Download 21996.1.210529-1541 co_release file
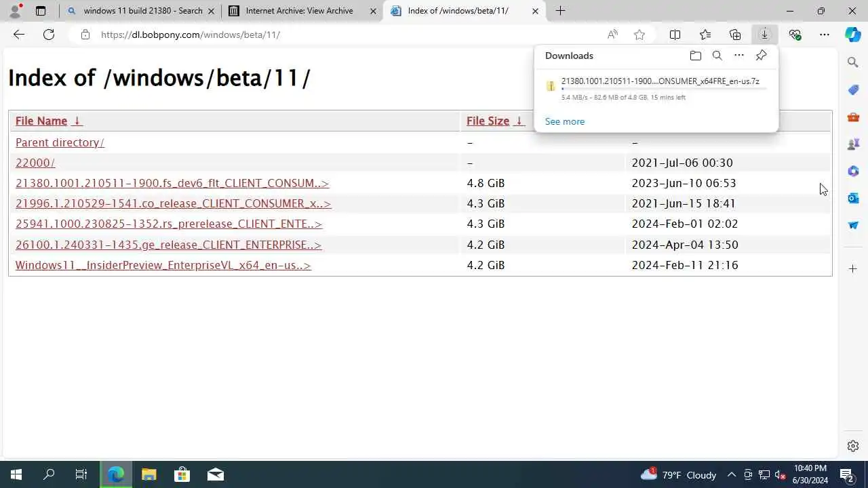The height and width of the screenshot is (488, 868). pyautogui.click(x=173, y=203)
